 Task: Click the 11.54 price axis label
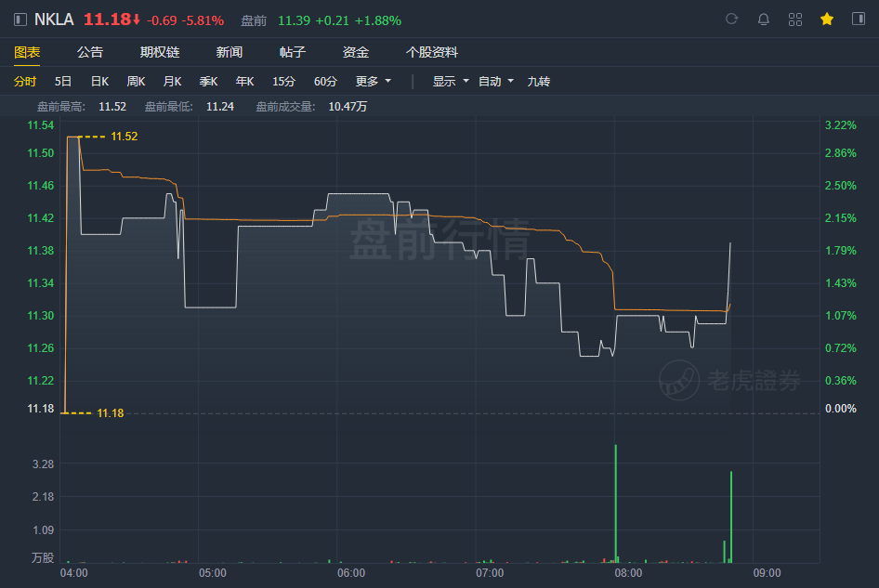point(41,125)
